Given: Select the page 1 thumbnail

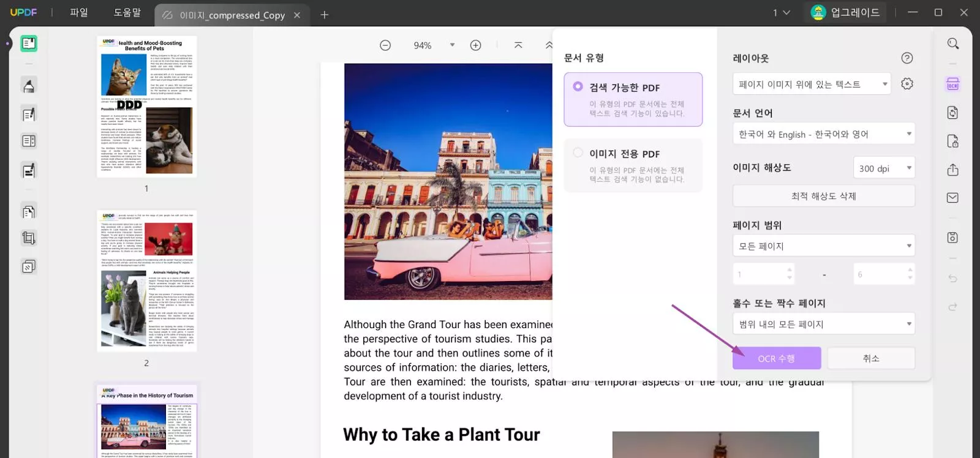Looking at the screenshot, I should pyautogui.click(x=146, y=107).
